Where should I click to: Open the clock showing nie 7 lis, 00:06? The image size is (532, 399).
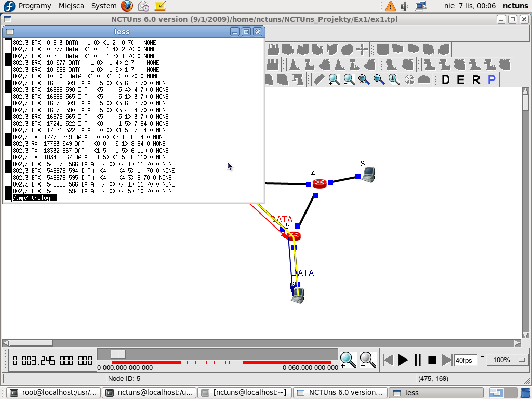pos(470,6)
